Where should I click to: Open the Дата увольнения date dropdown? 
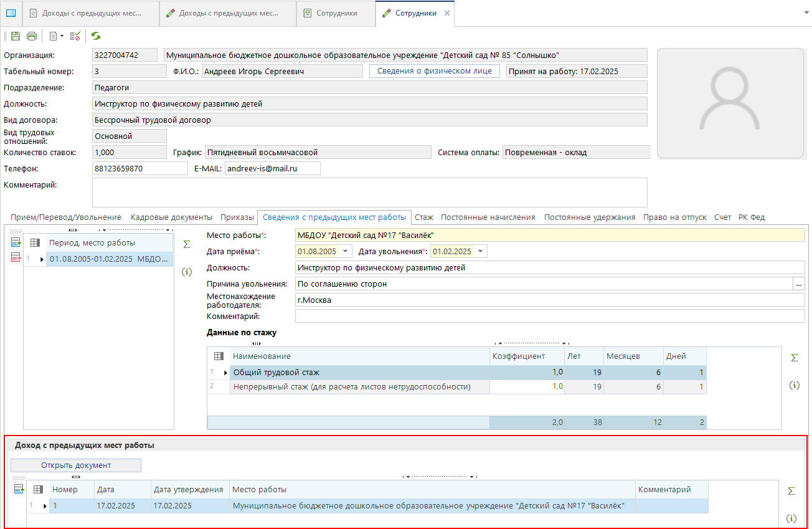[x=481, y=251]
